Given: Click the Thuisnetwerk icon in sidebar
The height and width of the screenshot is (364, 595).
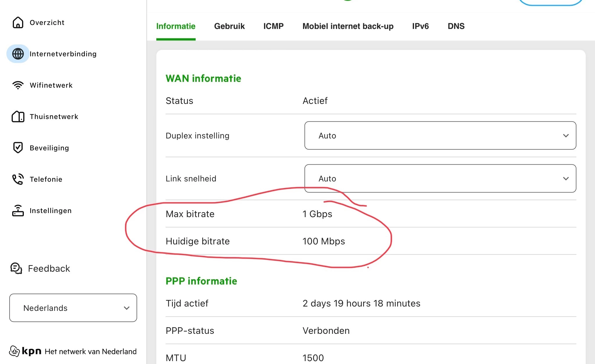Looking at the screenshot, I should coord(18,116).
